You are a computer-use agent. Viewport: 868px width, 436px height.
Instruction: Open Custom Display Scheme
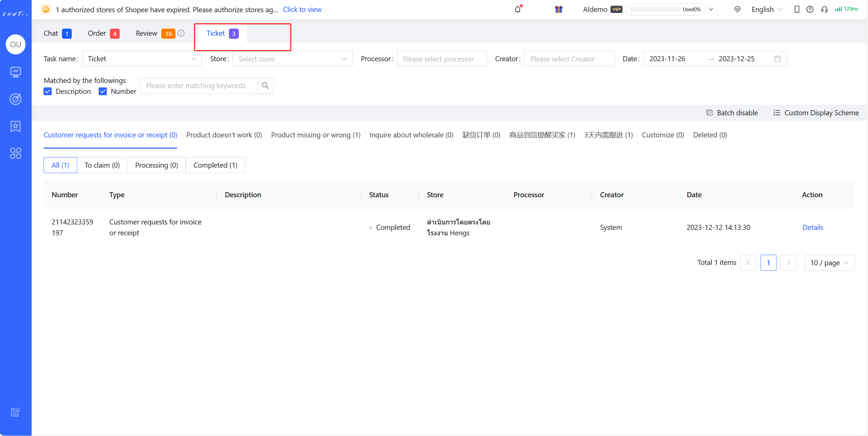point(816,113)
